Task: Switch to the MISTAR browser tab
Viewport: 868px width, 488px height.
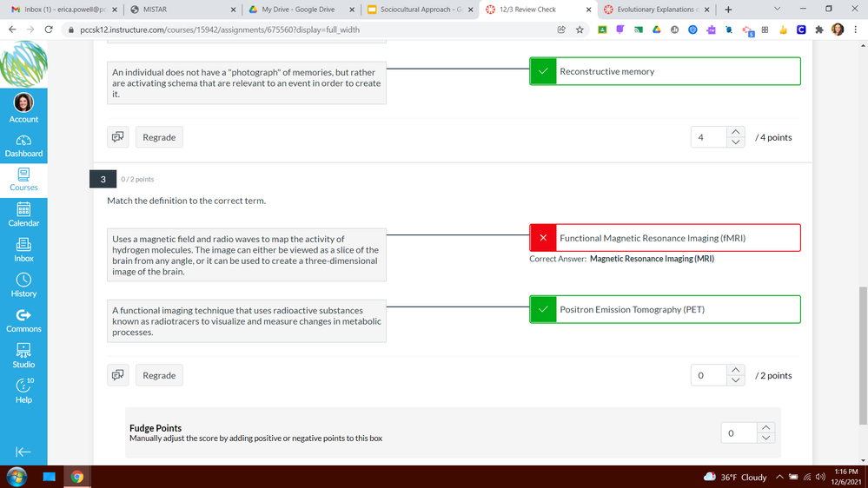Action: click(x=179, y=10)
